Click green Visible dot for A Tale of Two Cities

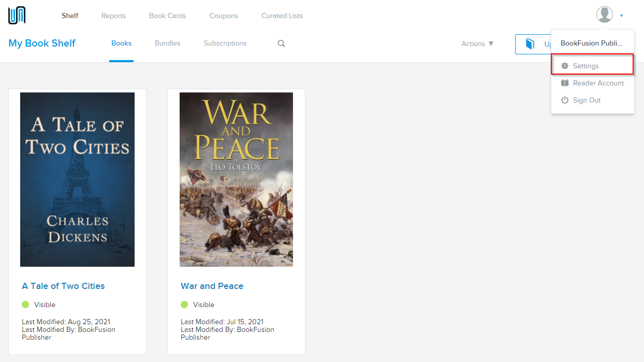click(x=25, y=305)
